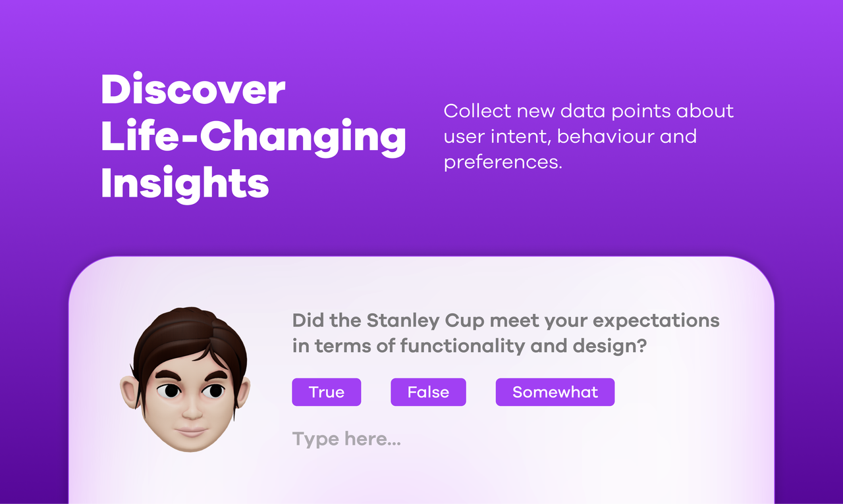Viewport: 843px width, 504px height.
Task: Click the Collect new data points line
Action: pyautogui.click(x=589, y=111)
